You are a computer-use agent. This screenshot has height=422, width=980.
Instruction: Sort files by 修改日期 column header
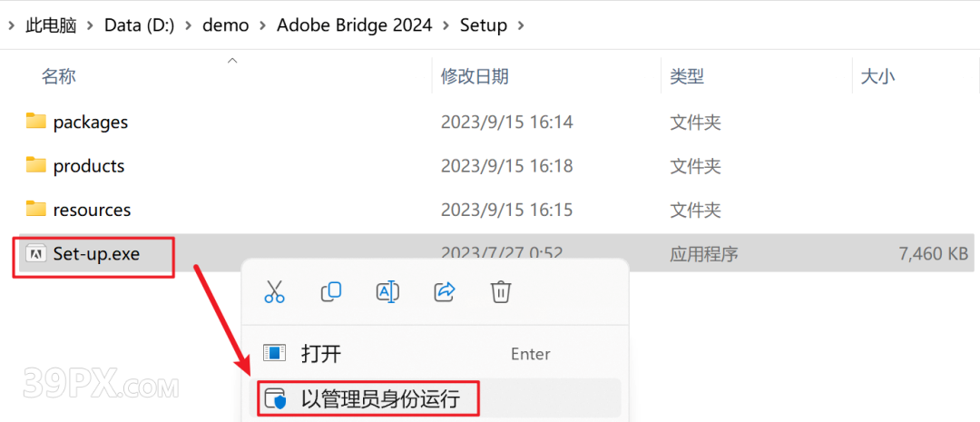[x=475, y=76]
